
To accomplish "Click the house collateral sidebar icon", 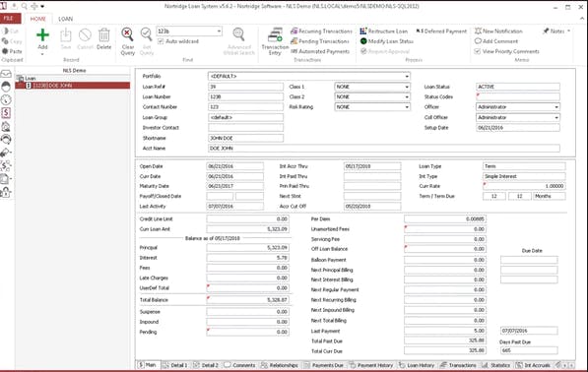I will click(x=6, y=126).
